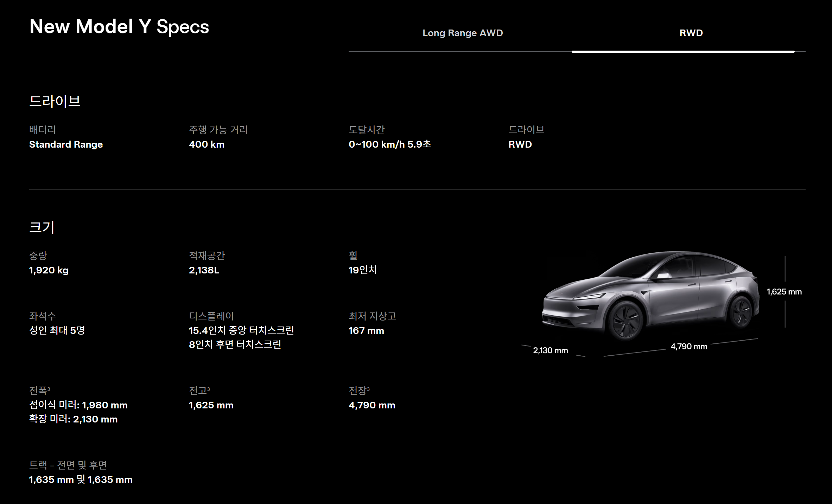Image resolution: width=832 pixels, height=504 pixels.
Task: Click the 2,130 mm width label on the car
Action: point(550,350)
